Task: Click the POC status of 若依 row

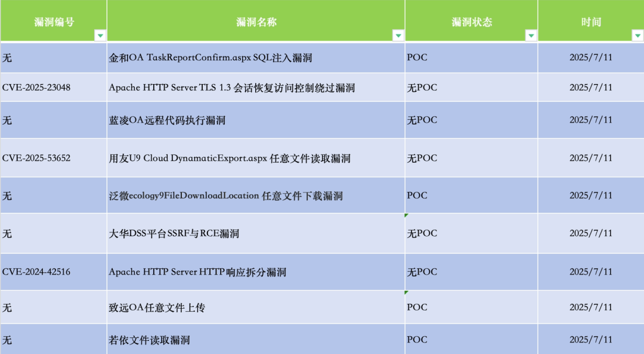Action: (x=472, y=340)
